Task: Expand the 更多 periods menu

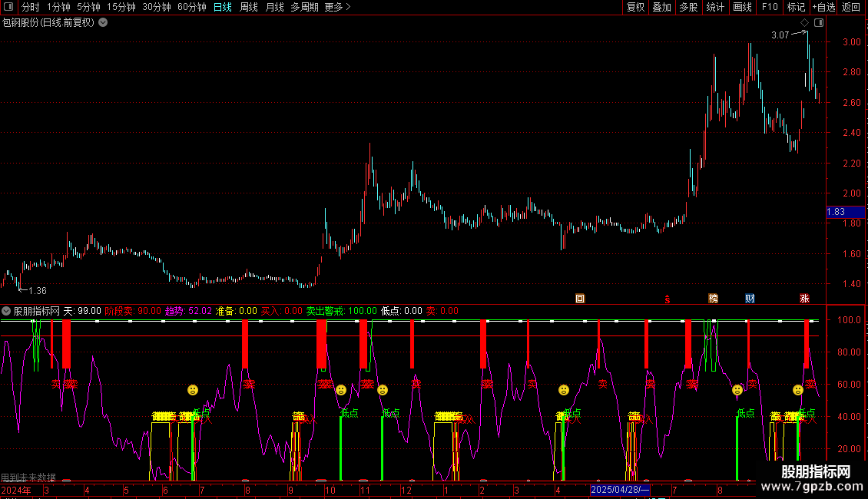Action: [337, 7]
